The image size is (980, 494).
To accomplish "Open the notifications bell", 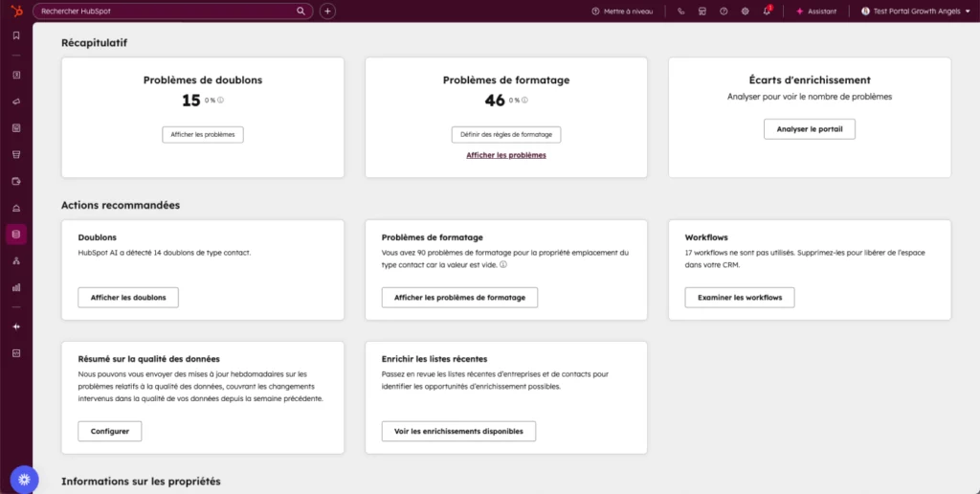I will coord(767,11).
